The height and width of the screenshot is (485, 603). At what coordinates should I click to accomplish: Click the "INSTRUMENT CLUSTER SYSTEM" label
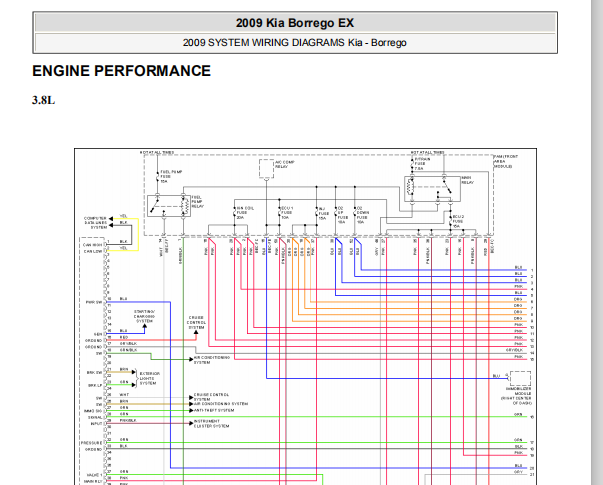[211, 423]
